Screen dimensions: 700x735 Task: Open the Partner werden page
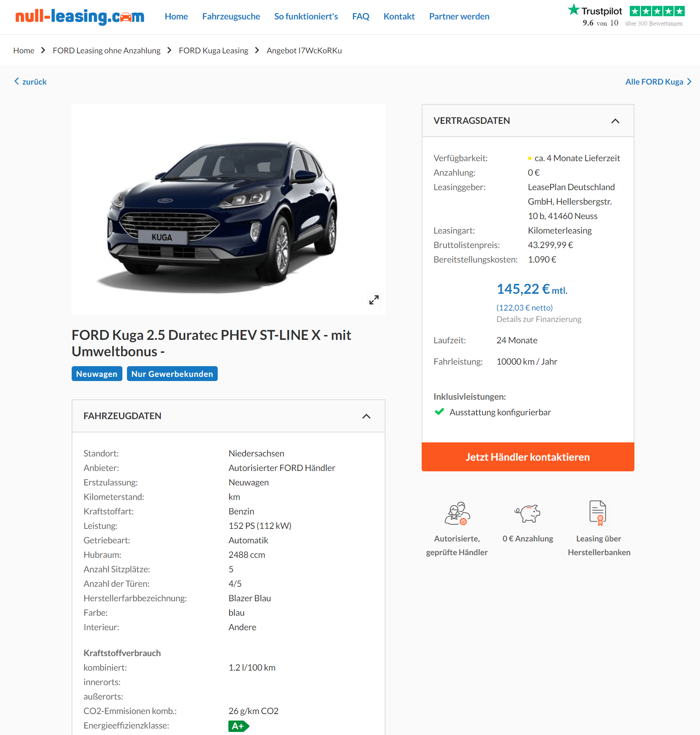[x=459, y=16]
